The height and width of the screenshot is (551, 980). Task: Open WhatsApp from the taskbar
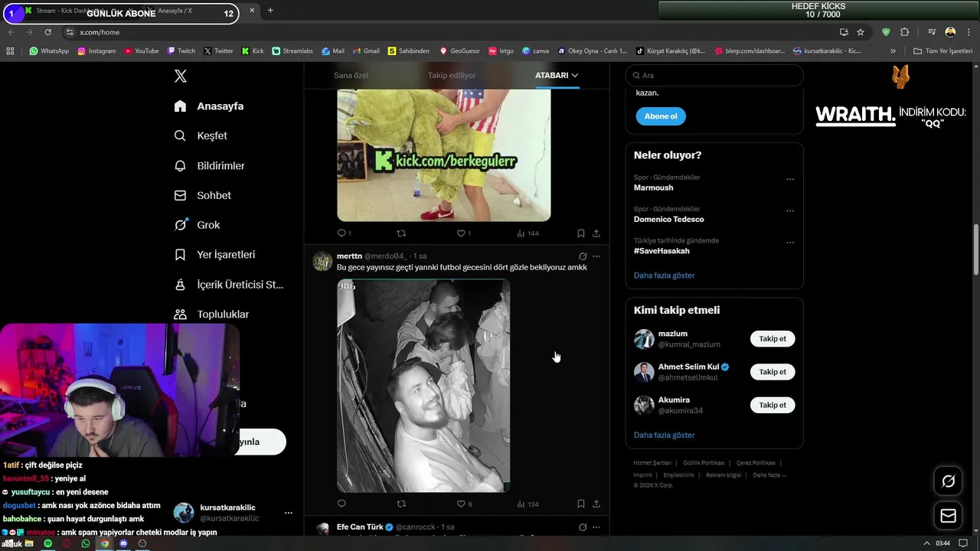[x=86, y=543]
